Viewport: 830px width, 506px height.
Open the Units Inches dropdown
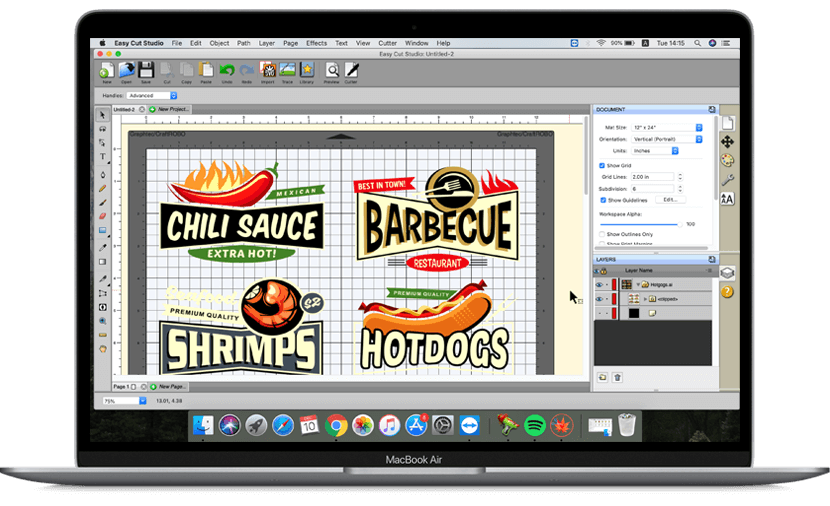[655, 151]
